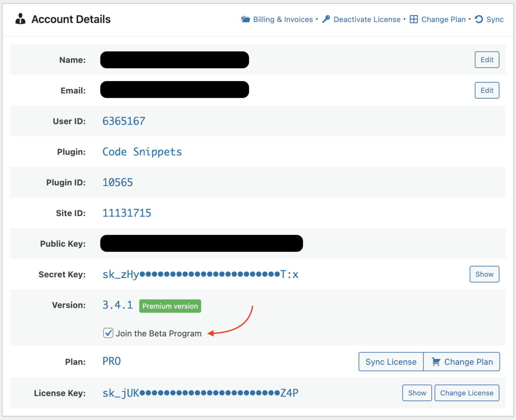The width and height of the screenshot is (516, 420).
Task: Click the cart icon in Change Plan button
Action: coord(436,362)
